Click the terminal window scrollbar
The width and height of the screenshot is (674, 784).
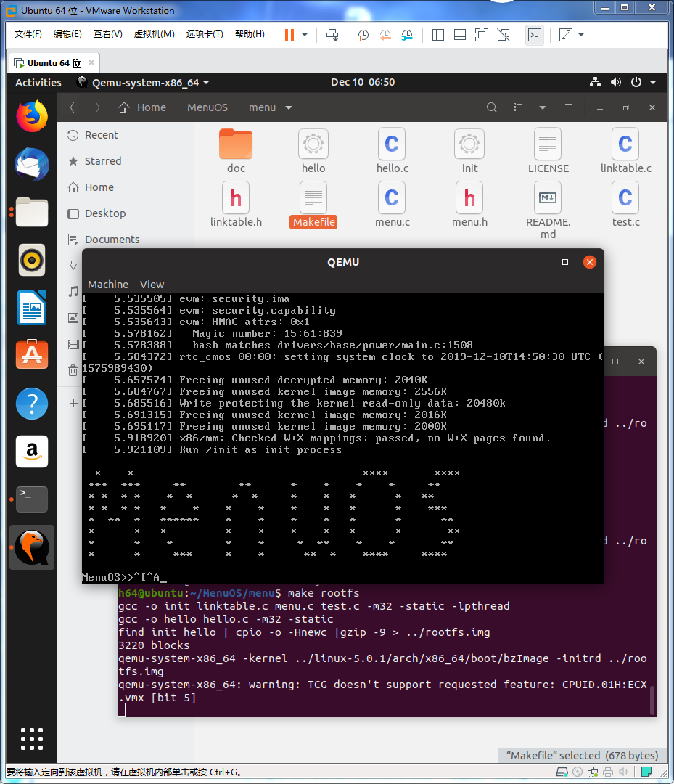point(652,701)
